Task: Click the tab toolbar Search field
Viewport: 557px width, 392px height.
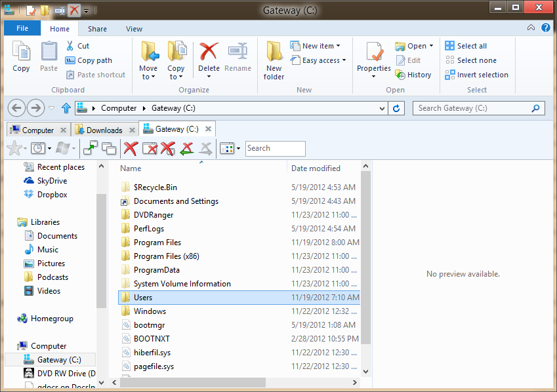Action: pyautogui.click(x=276, y=148)
